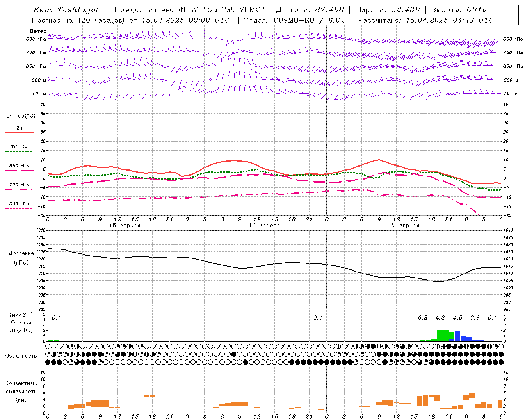Click the 40 mark atop the temperature axis
The image size is (525, 420).
43,104
